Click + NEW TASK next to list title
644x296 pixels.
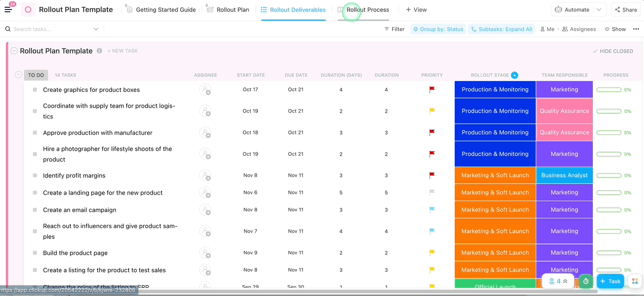(x=122, y=51)
